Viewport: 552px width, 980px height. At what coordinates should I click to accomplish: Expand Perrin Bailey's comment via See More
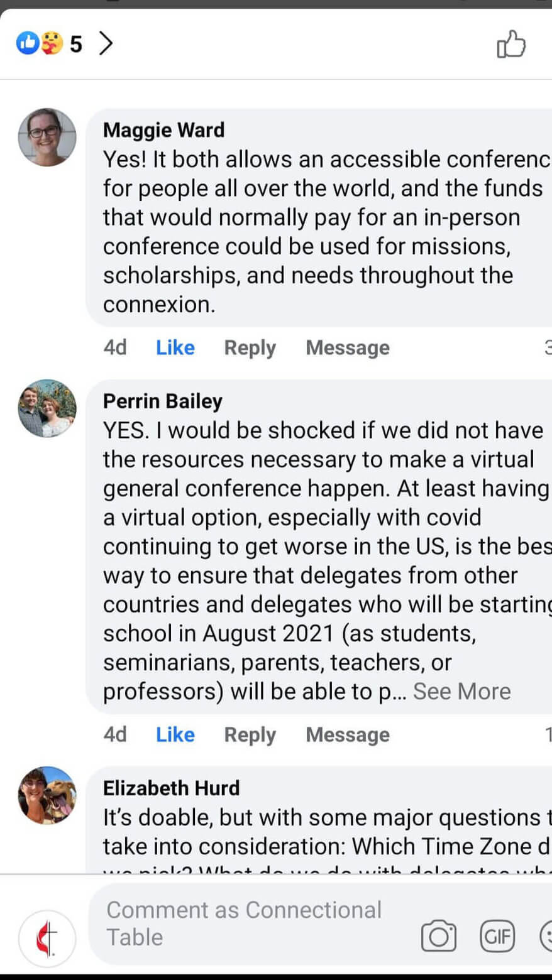click(461, 690)
